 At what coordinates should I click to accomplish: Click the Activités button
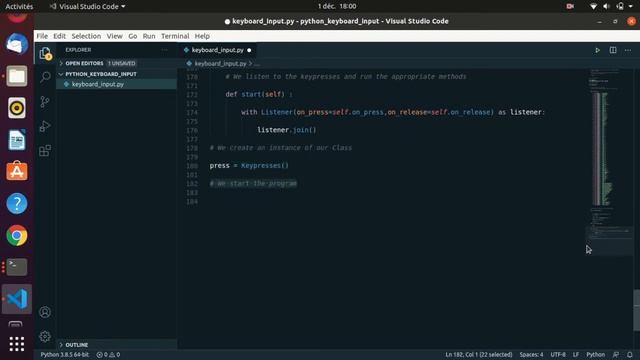[x=19, y=7]
